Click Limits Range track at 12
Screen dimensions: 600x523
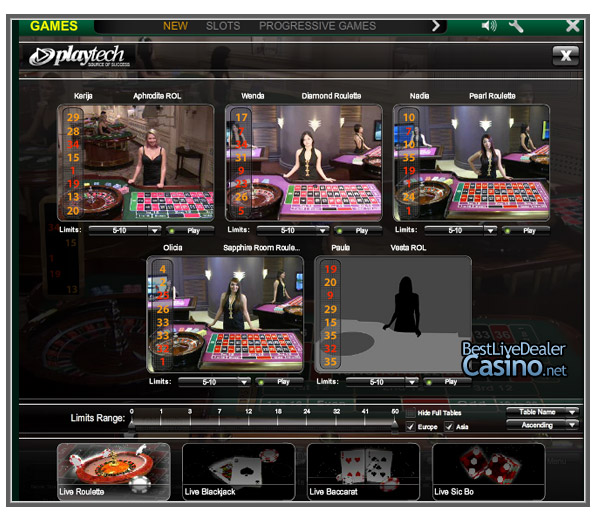point(249,421)
